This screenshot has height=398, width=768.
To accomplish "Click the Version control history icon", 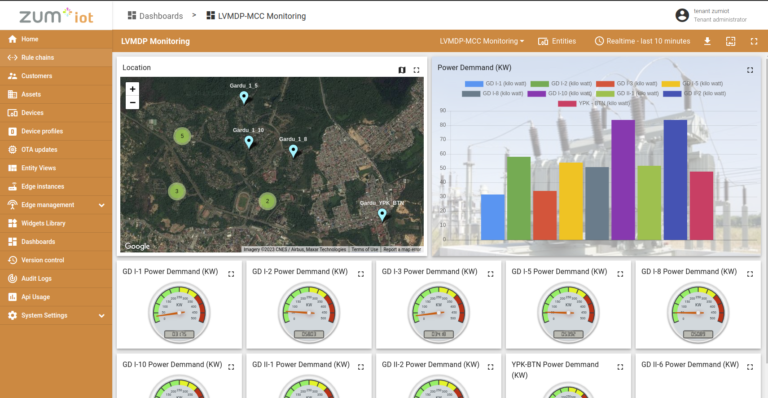I will [x=12, y=260].
